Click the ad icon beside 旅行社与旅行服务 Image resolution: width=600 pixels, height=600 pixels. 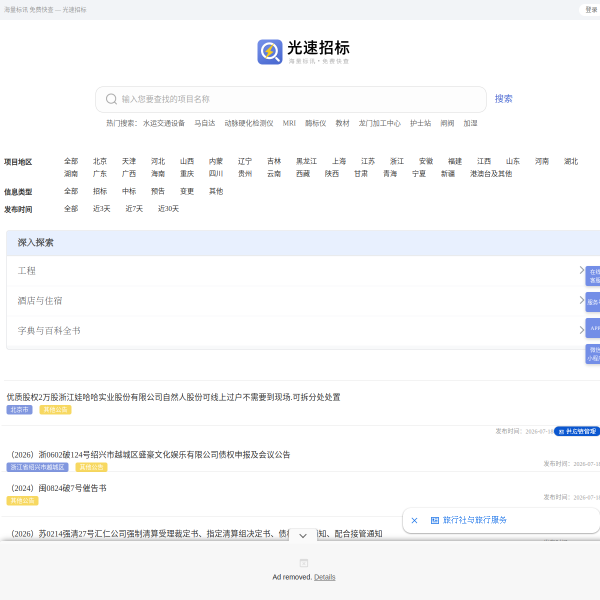[x=435, y=520]
